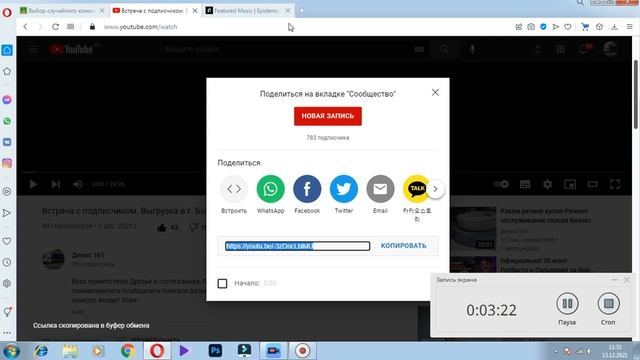Open Chrome from taskbar

pos(128,351)
